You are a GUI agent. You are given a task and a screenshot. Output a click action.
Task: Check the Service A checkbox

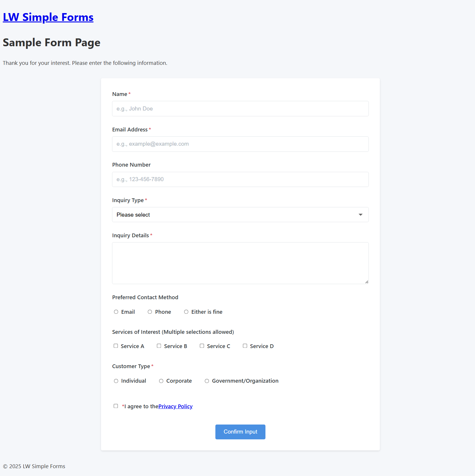click(116, 346)
